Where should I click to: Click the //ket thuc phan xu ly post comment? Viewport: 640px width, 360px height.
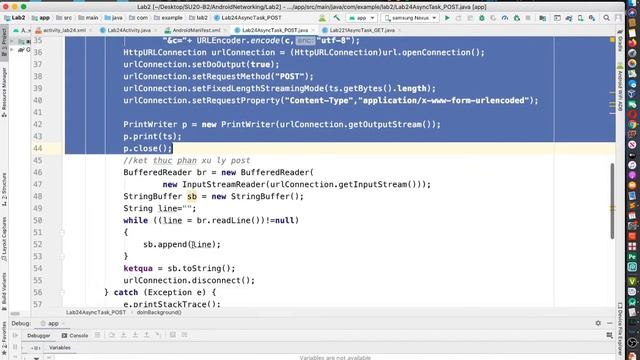coord(187,160)
